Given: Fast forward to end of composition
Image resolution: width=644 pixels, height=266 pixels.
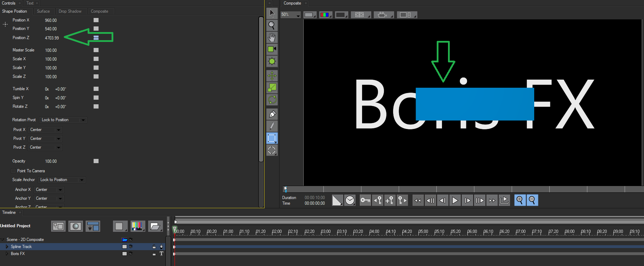Looking at the screenshot, I should (492, 200).
